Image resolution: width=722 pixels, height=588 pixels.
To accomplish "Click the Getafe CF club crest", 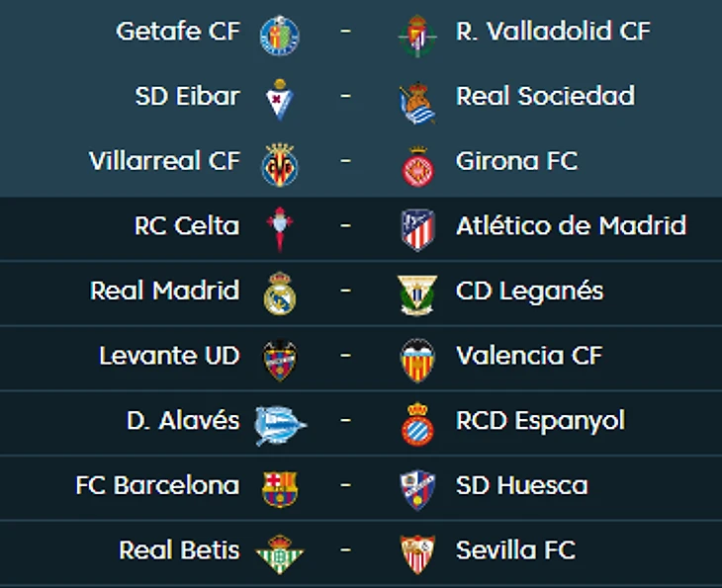I will click(280, 35).
